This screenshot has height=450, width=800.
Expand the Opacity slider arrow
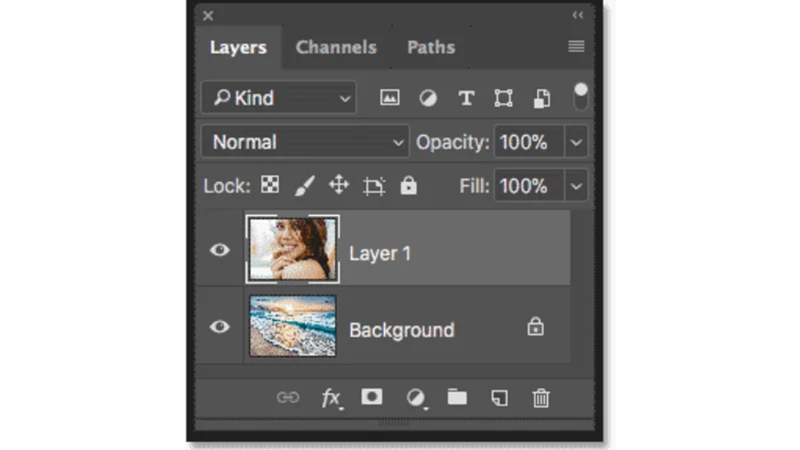pyautogui.click(x=576, y=142)
